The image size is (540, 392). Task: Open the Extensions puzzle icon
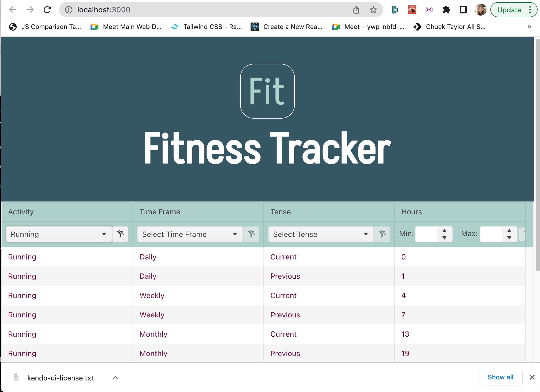pyautogui.click(x=446, y=10)
